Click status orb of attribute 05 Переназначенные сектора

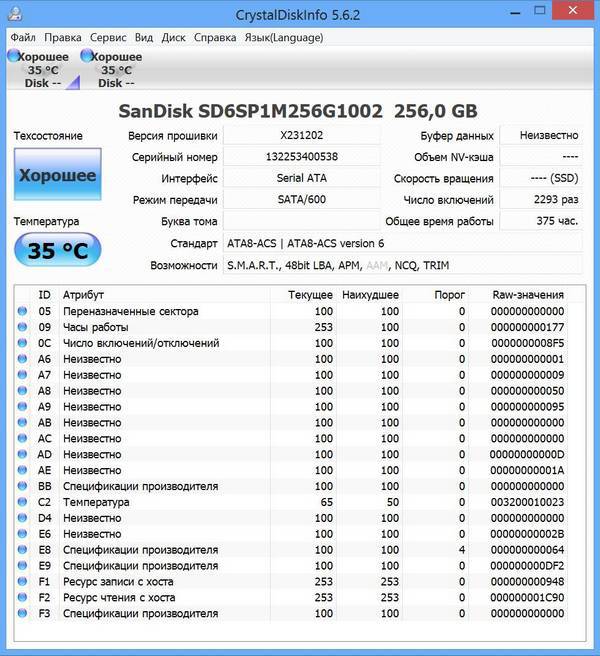pos(23,311)
